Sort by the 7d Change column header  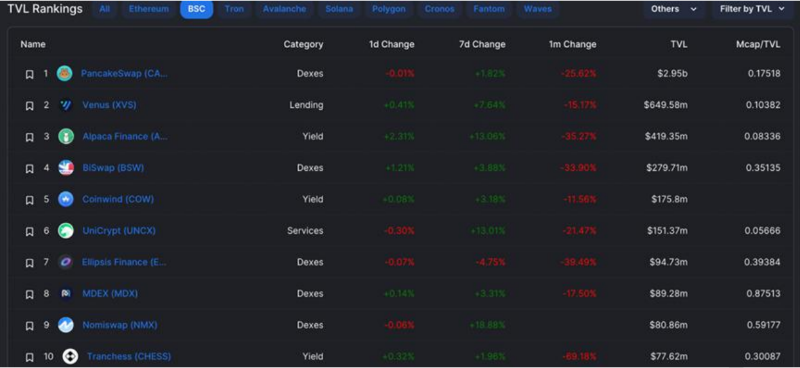click(x=482, y=44)
